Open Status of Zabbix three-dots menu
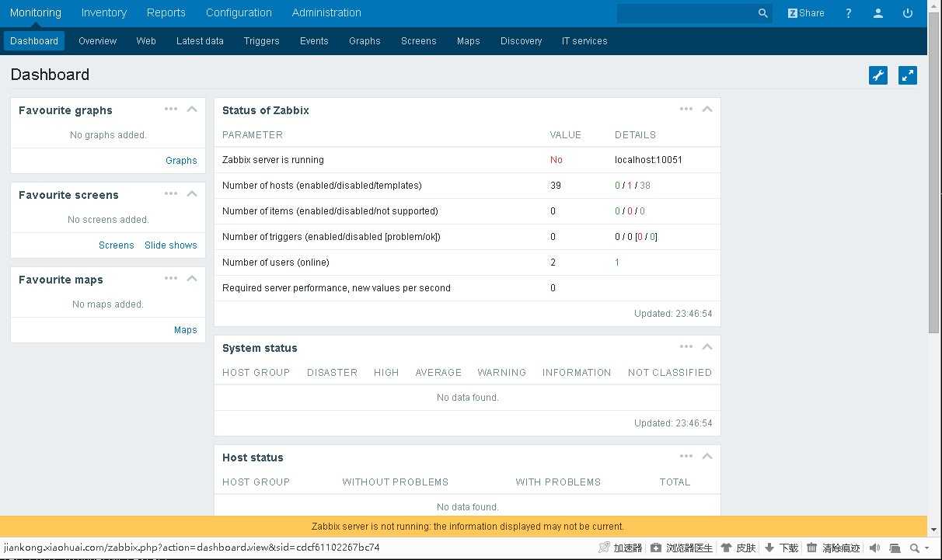 [686, 110]
